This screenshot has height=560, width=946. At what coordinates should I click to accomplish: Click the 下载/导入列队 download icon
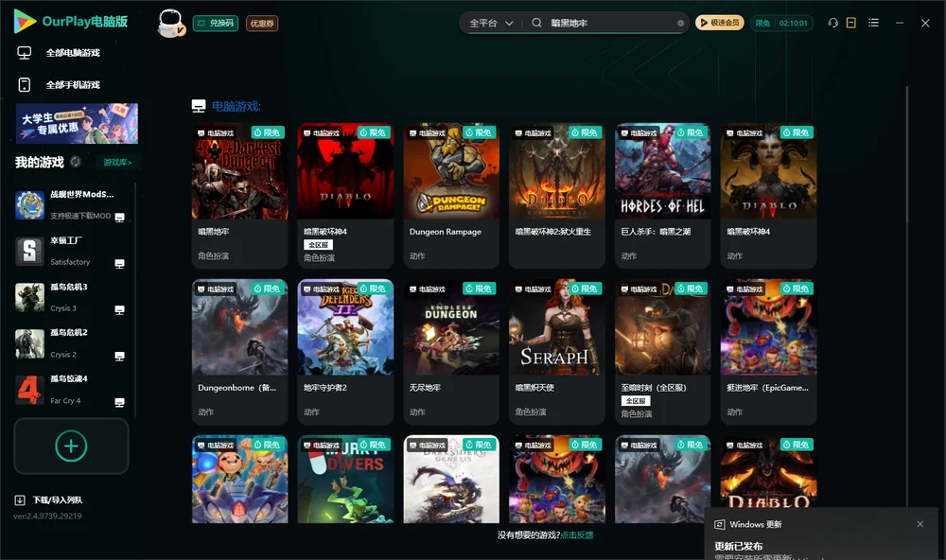[x=20, y=499]
